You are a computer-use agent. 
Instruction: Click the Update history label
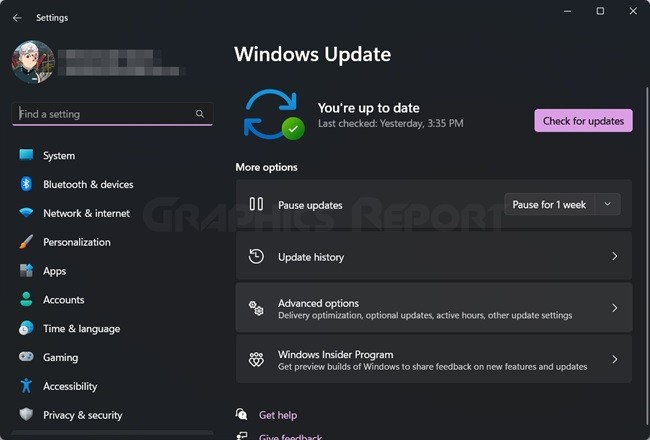311,257
